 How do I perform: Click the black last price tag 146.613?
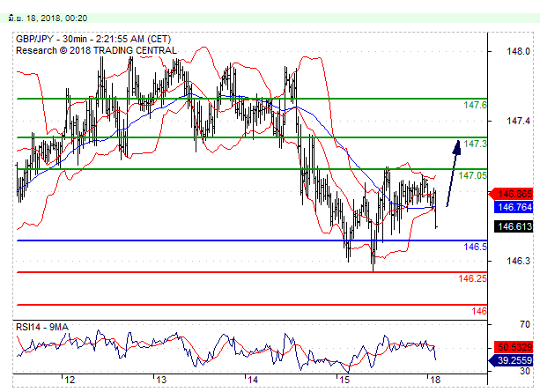(x=514, y=226)
